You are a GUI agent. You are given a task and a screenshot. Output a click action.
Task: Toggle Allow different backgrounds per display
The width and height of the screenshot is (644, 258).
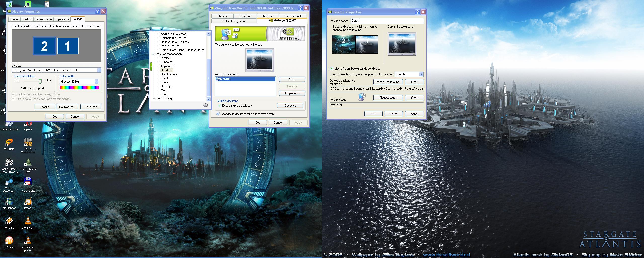pyautogui.click(x=332, y=69)
